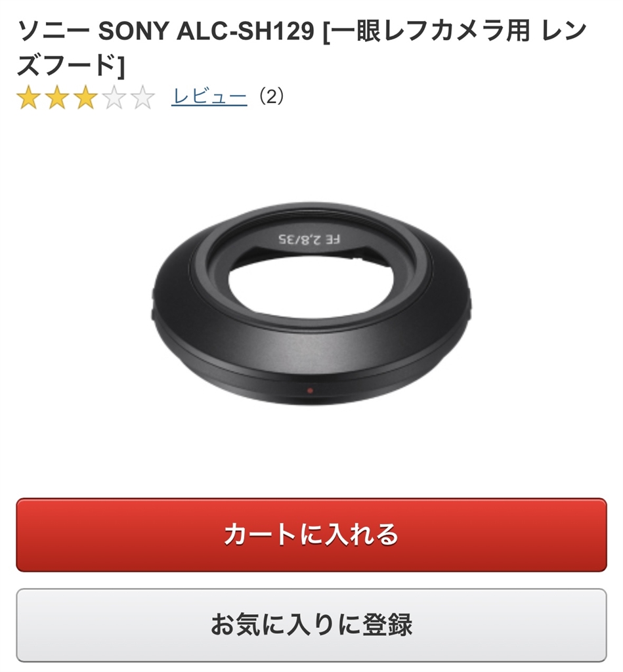Click the red alignment dot on hood
623x672 pixels.
click(310, 390)
